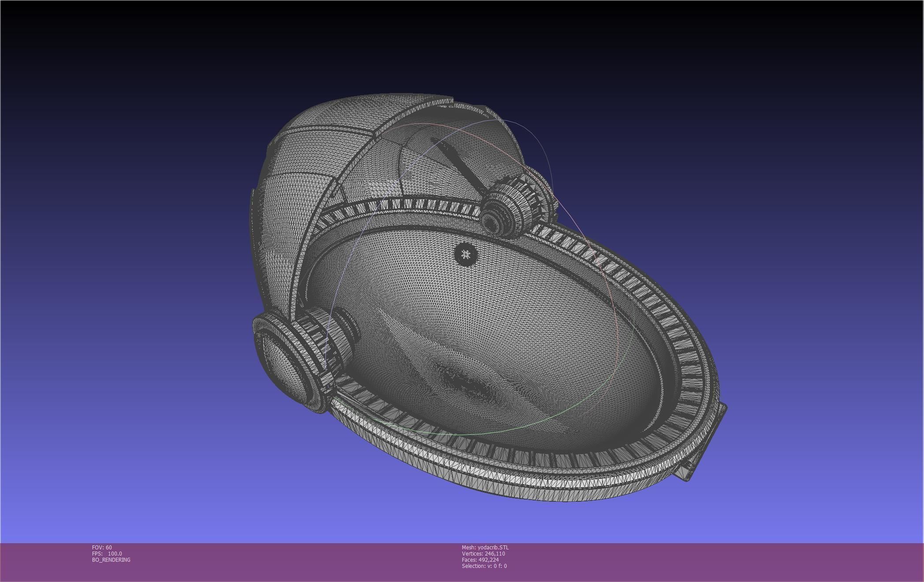This screenshot has height=582, width=924.
Task: Click the Selection: v: 0 f: 0 line
Action: click(484, 566)
